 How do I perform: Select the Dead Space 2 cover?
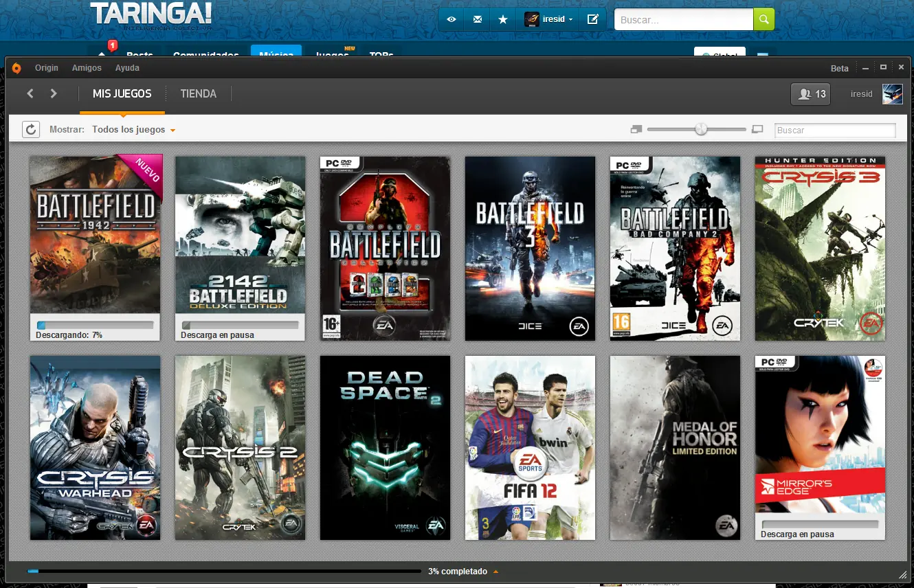point(385,448)
